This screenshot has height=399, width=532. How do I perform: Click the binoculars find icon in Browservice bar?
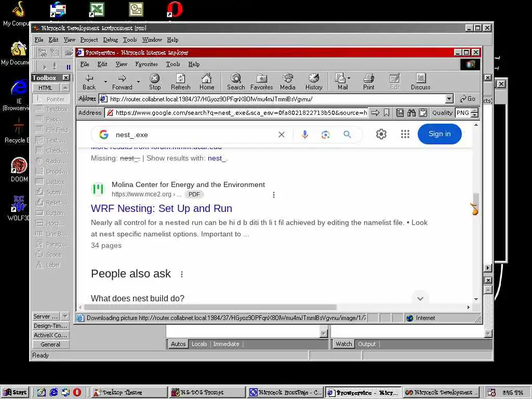pos(411,113)
